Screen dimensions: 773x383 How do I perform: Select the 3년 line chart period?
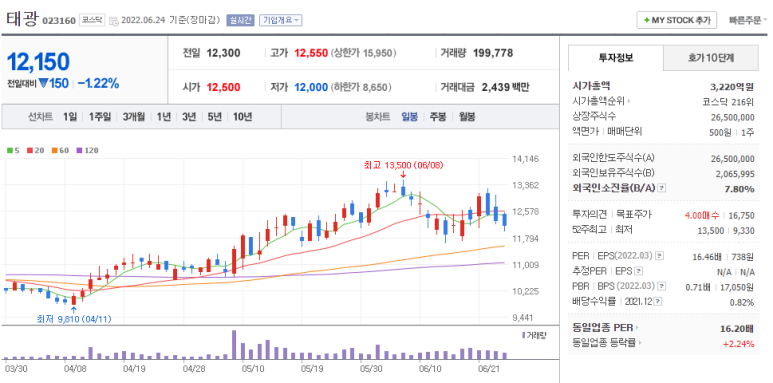pos(189,117)
